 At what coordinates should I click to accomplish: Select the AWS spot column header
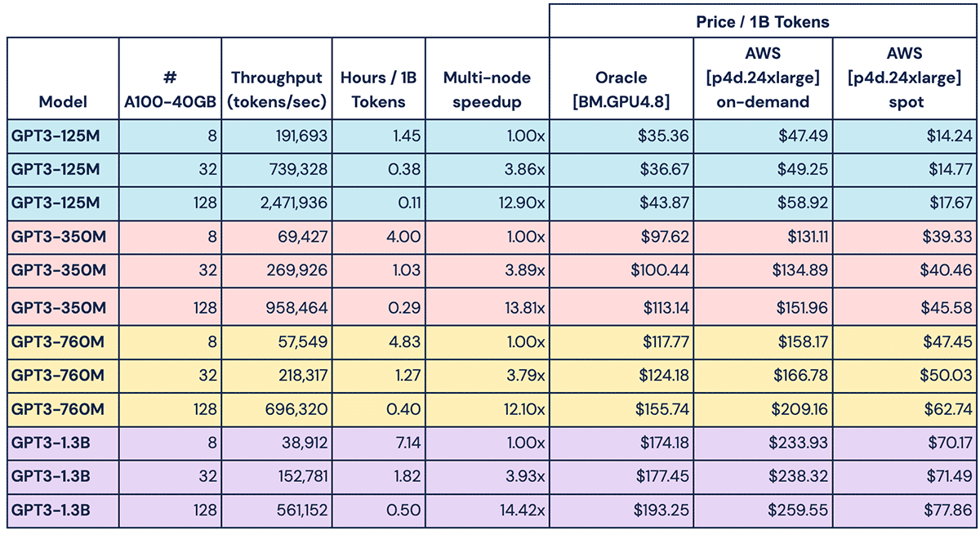click(903, 78)
